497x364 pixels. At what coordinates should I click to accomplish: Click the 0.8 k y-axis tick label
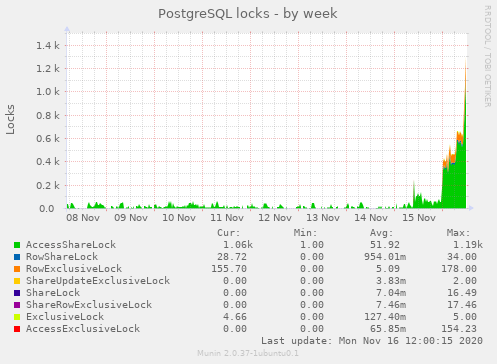click(x=48, y=115)
